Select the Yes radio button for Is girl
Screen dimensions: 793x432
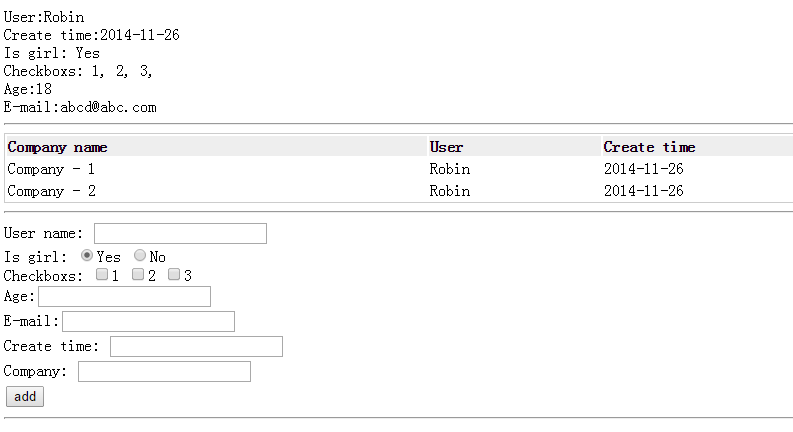click(87, 255)
